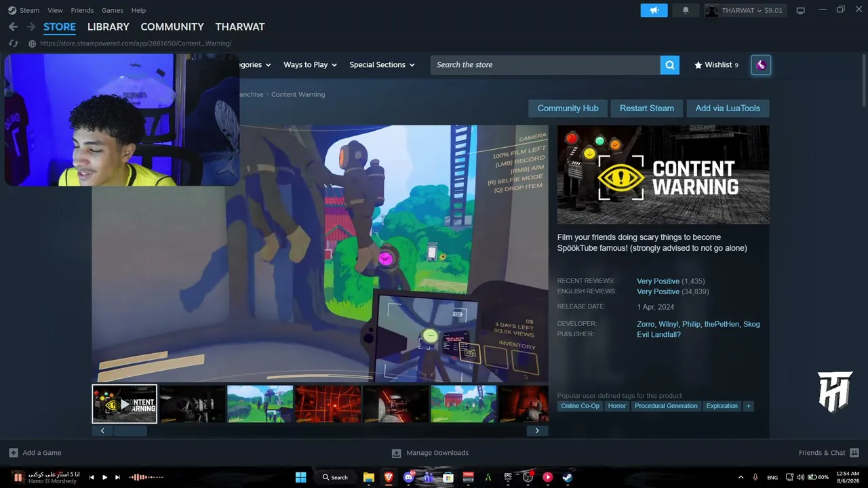
Task: Open the Steam announcements megaphone
Action: [654, 10]
